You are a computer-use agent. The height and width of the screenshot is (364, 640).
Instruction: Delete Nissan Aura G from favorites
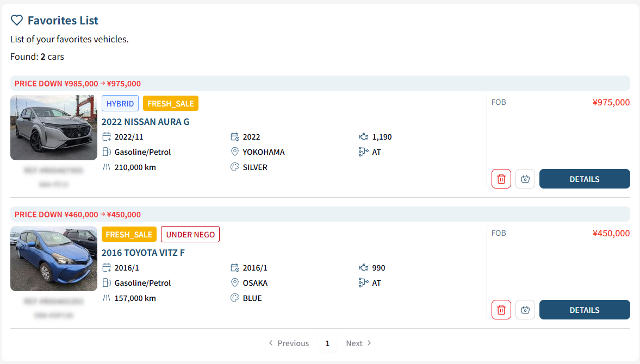point(501,179)
